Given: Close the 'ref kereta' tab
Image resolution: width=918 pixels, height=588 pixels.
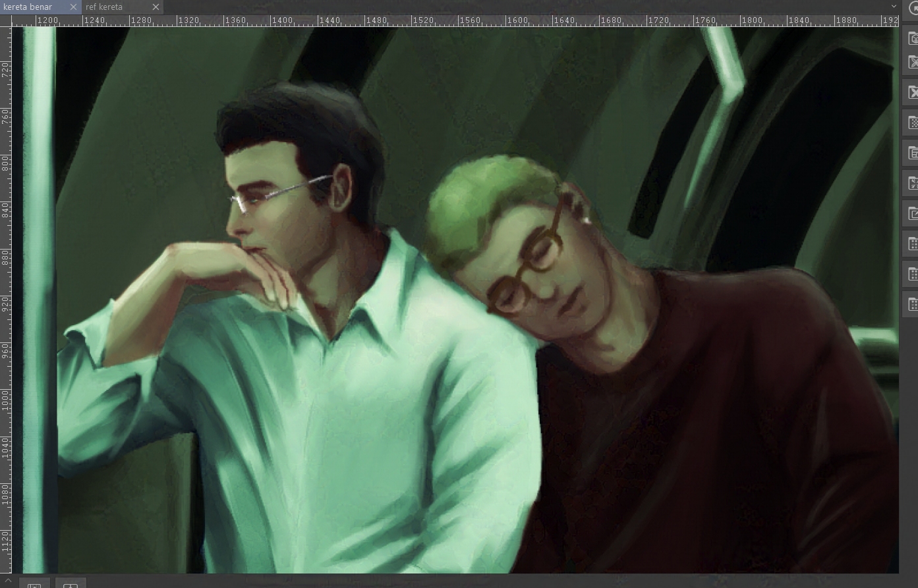Looking at the screenshot, I should (156, 7).
